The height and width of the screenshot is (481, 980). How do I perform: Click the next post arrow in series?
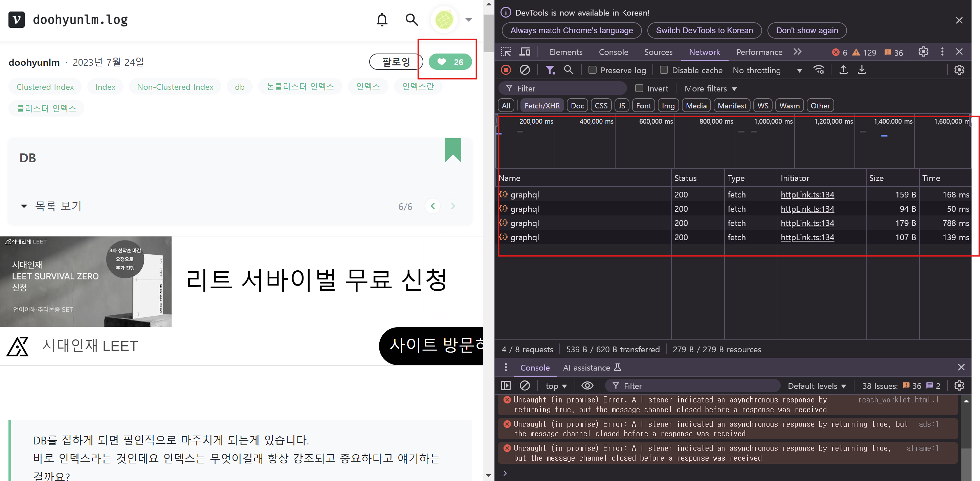pos(453,206)
